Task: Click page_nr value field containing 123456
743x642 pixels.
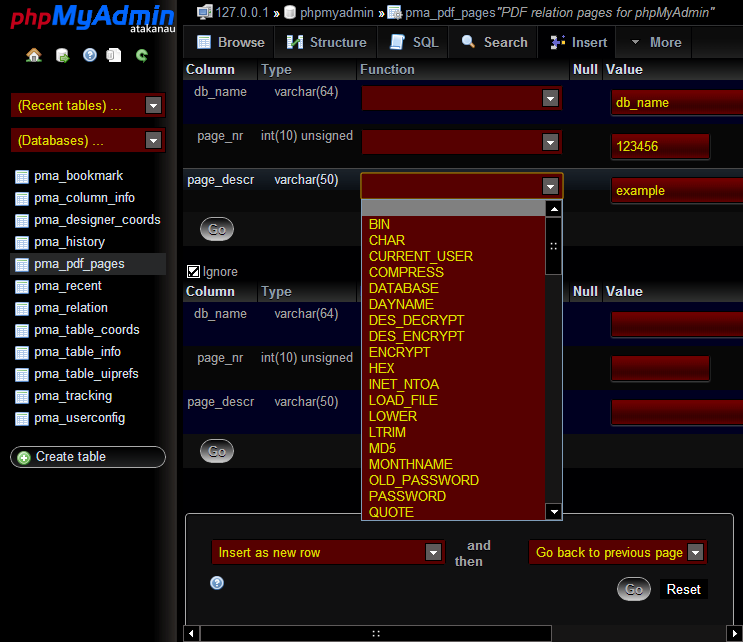Action: coord(660,146)
